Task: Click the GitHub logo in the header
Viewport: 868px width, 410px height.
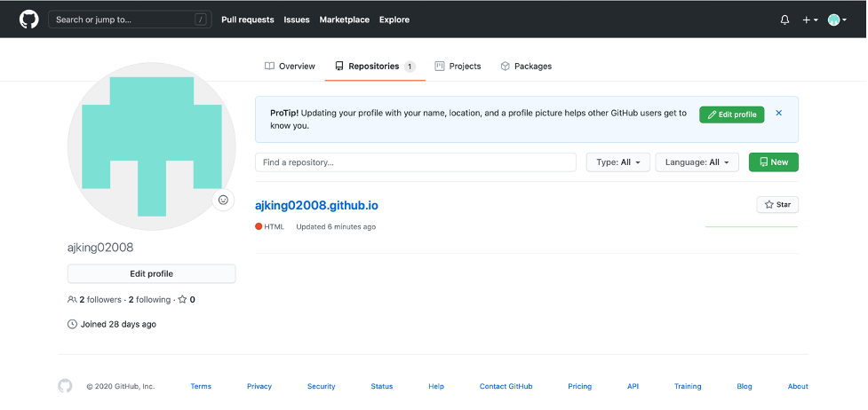Action: [29, 19]
